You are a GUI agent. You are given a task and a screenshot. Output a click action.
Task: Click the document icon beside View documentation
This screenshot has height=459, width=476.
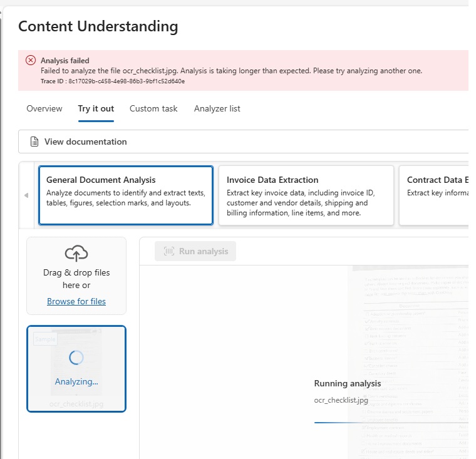34,142
